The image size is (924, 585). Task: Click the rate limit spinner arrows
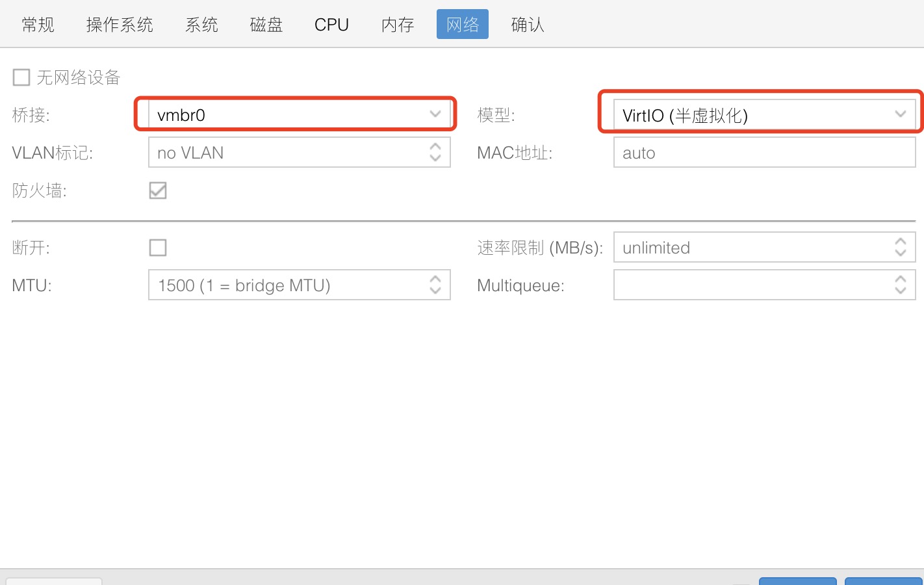pos(900,247)
